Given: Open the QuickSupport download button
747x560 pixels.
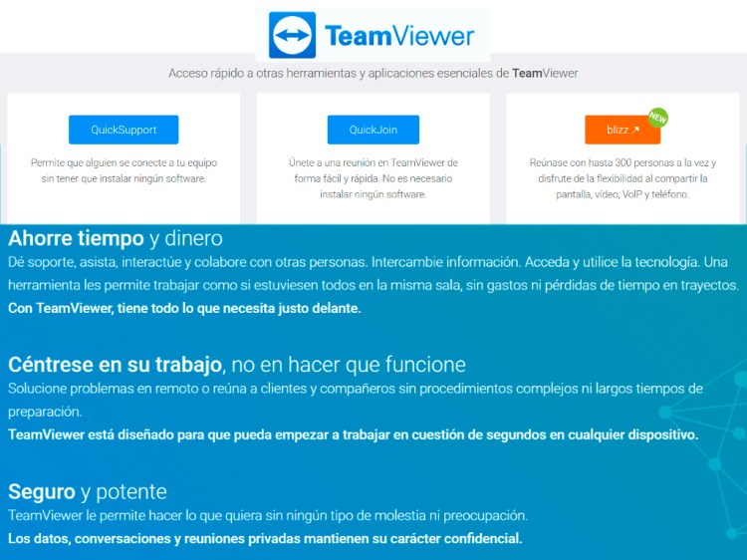Looking at the screenshot, I should pyautogui.click(x=124, y=130).
